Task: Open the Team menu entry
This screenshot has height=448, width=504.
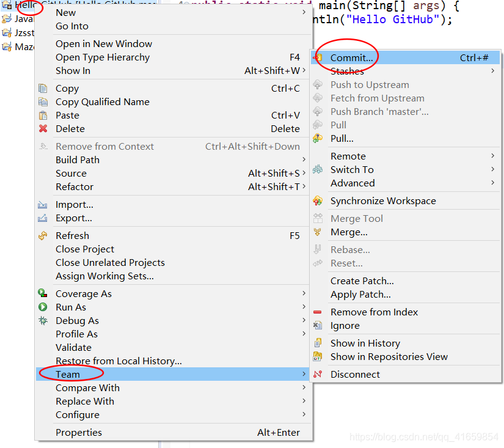Action: 172,374
